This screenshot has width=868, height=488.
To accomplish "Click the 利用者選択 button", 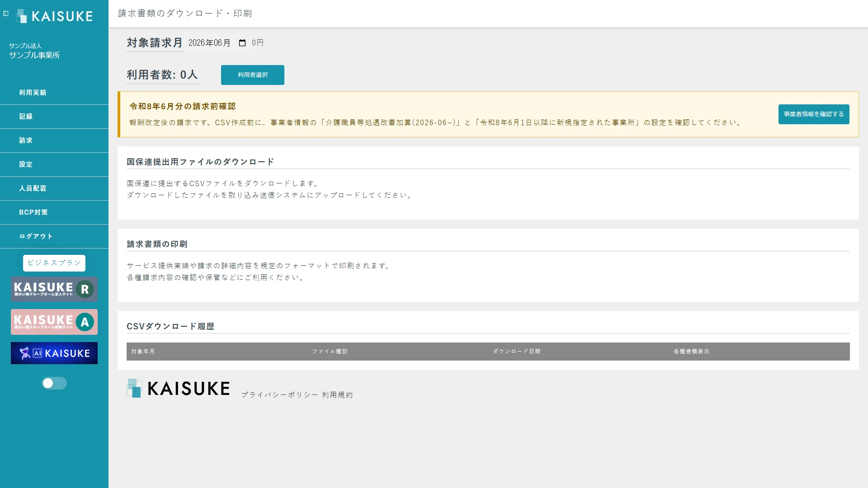I will pos(253,75).
